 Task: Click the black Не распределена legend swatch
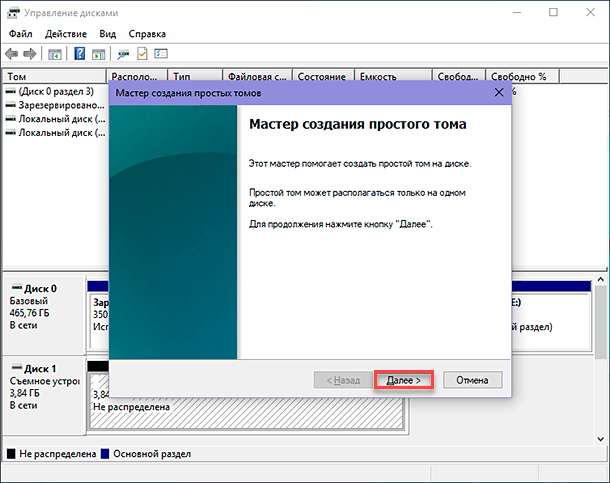[11, 454]
